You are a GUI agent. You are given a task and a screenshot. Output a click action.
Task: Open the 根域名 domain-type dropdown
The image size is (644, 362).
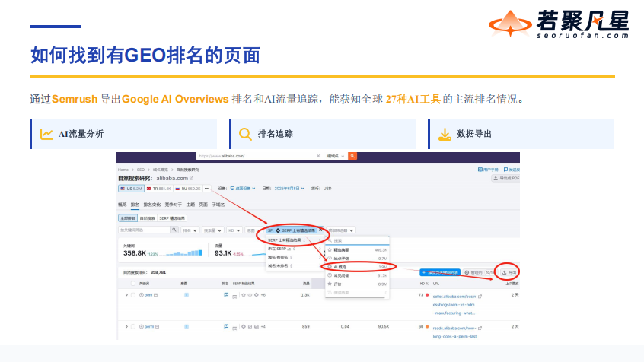coord(336,156)
